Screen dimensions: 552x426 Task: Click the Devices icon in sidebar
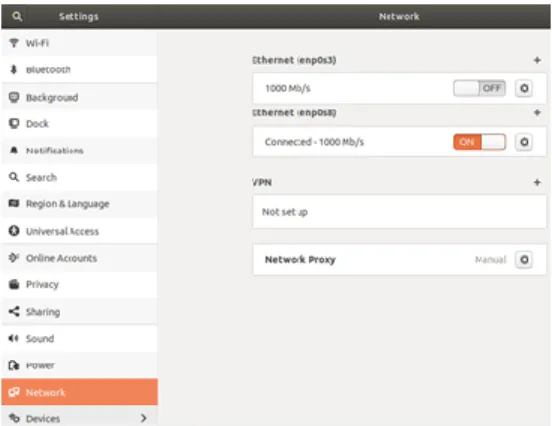click(x=14, y=418)
